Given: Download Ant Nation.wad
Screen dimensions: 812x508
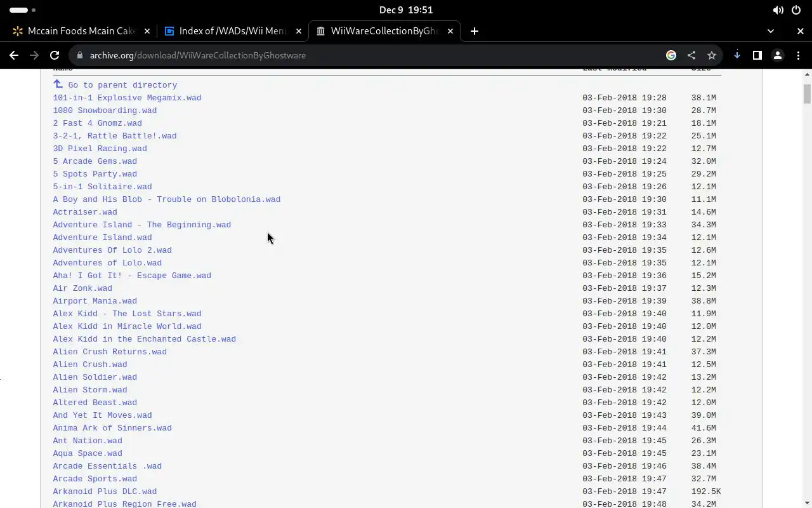Looking at the screenshot, I should pos(88,441).
